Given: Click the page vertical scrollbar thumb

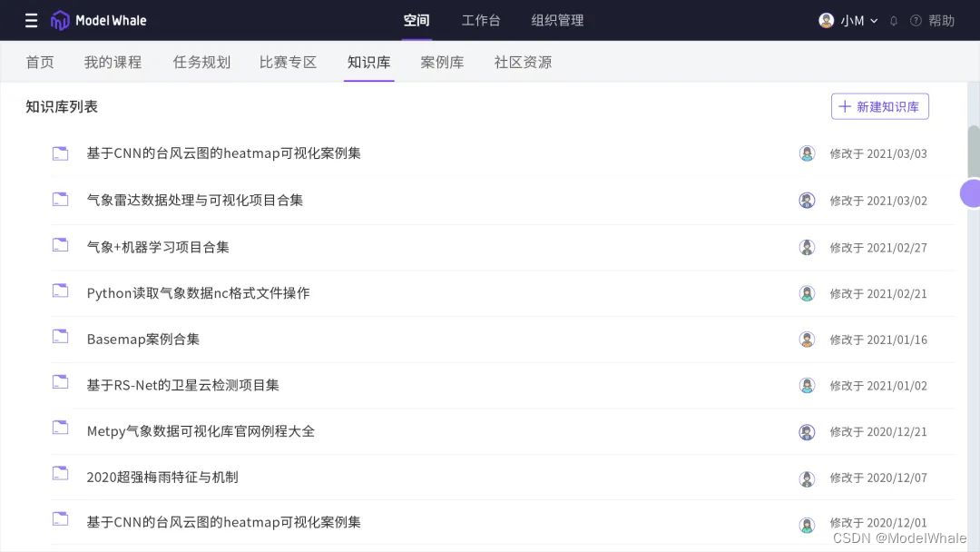Looking at the screenshot, I should pos(974,151).
